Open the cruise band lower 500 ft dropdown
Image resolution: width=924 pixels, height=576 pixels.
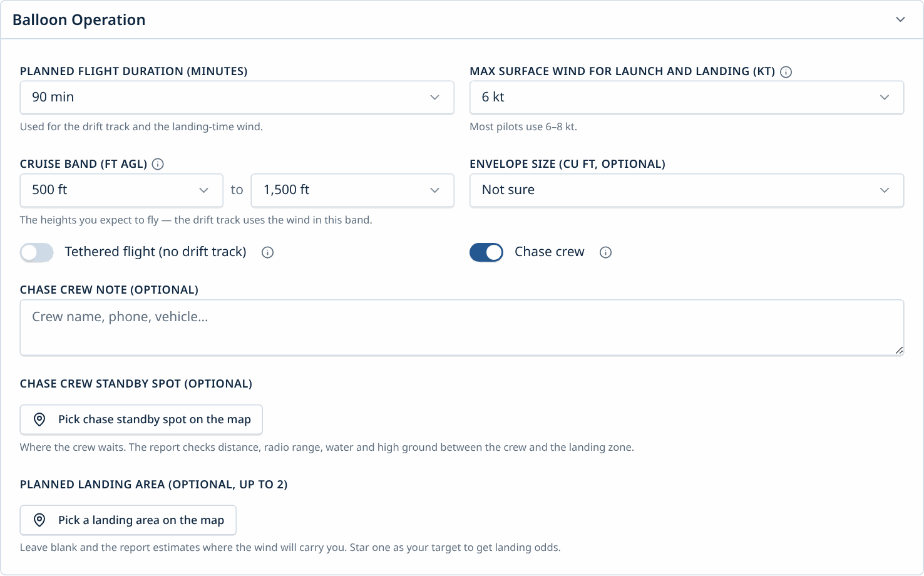(x=121, y=190)
